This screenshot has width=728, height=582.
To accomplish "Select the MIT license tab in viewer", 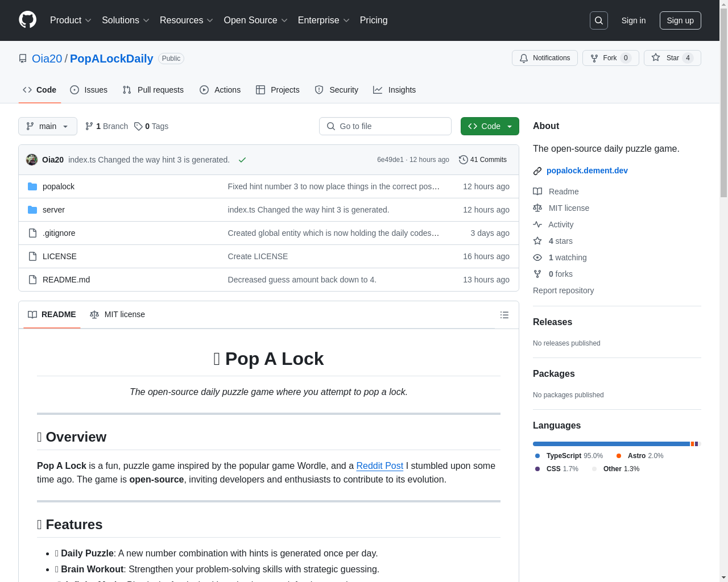I will pyautogui.click(x=117, y=314).
